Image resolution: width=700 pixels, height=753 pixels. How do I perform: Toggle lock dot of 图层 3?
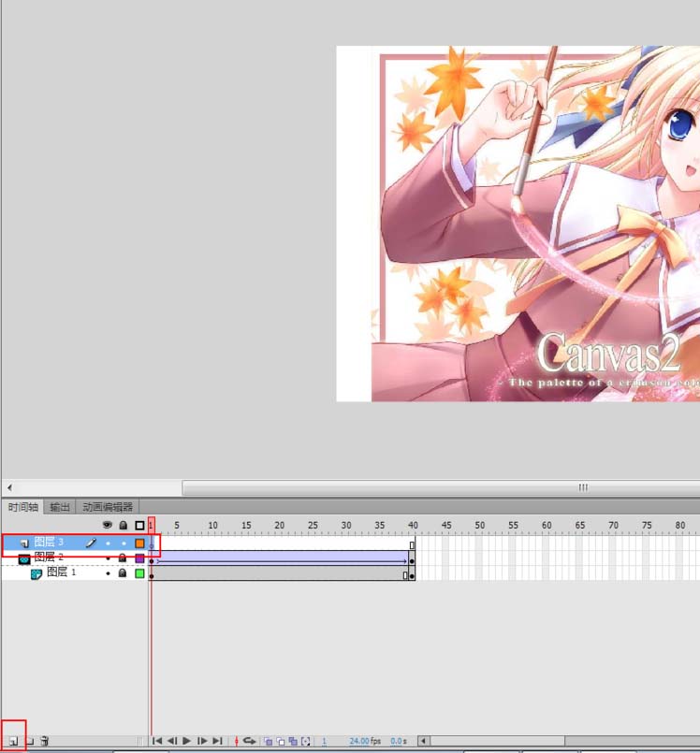(124, 543)
